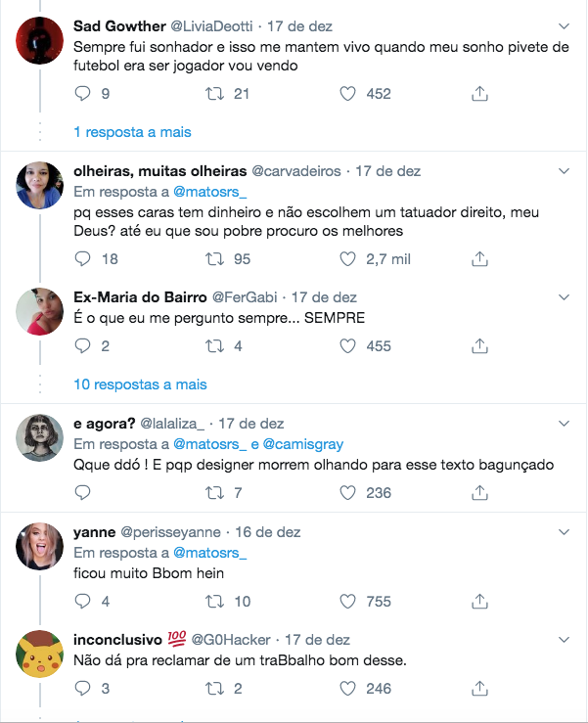Expand "10 respostas a mais" replies
Viewport: 588px width, 723px height.
pyautogui.click(x=140, y=384)
